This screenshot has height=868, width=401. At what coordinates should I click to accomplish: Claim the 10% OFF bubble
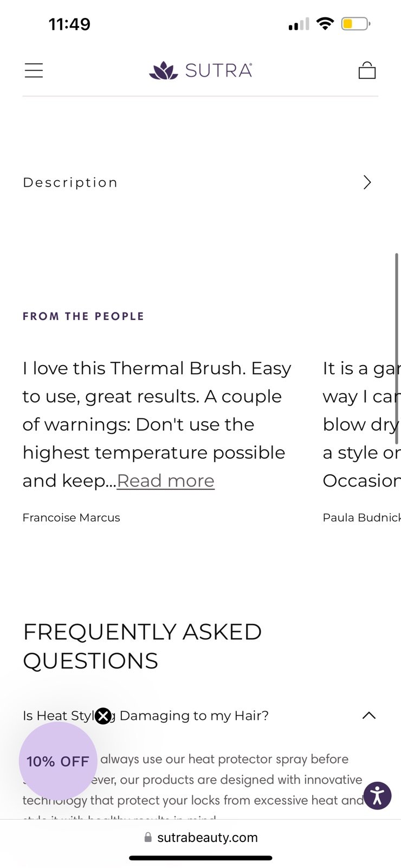(58, 761)
